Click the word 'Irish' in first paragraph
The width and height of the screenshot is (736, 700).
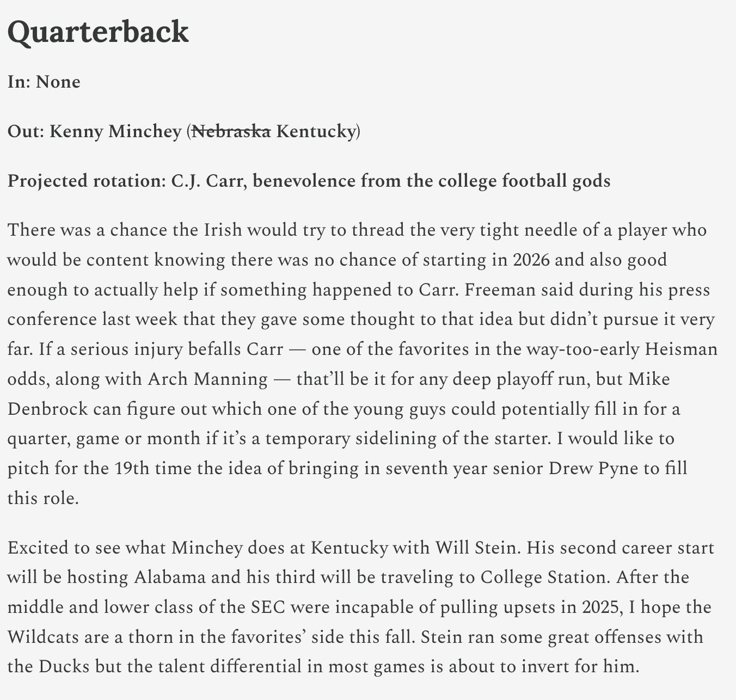pyautogui.click(x=223, y=230)
